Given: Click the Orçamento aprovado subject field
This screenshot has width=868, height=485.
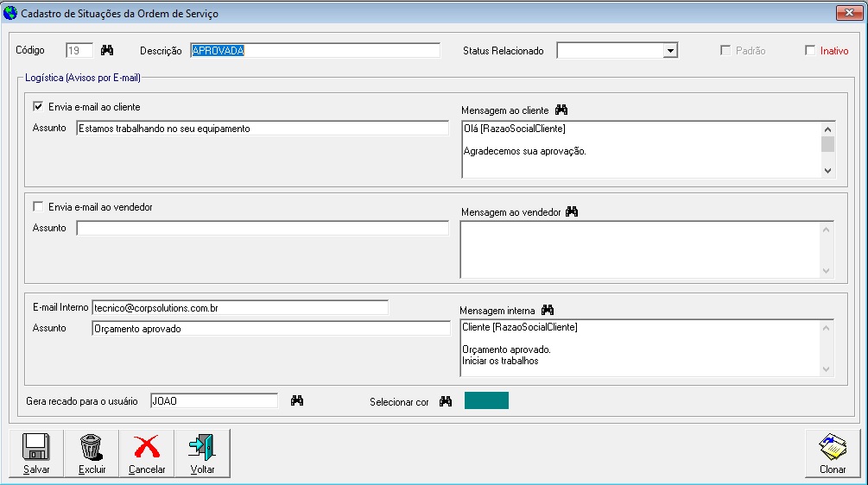Looking at the screenshot, I should click(x=270, y=328).
